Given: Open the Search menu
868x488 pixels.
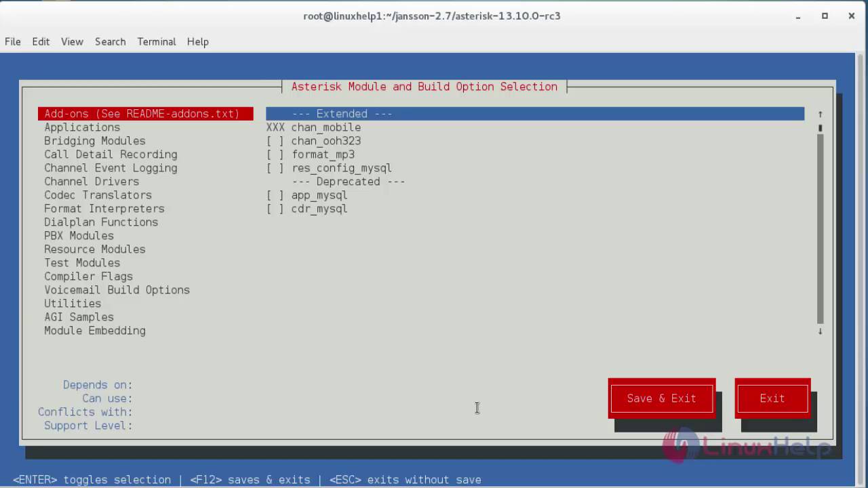Looking at the screenshot, I should click(110, 41).
